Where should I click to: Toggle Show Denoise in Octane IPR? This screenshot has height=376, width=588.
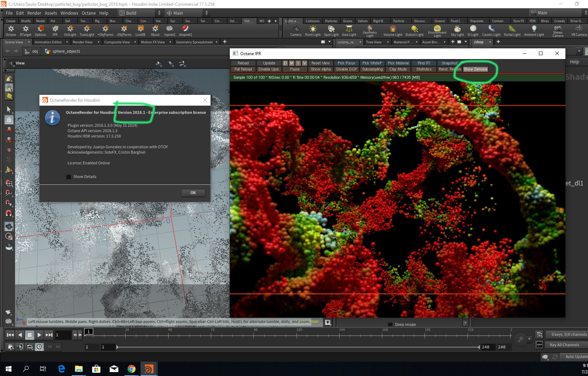(x=475, y=69)
